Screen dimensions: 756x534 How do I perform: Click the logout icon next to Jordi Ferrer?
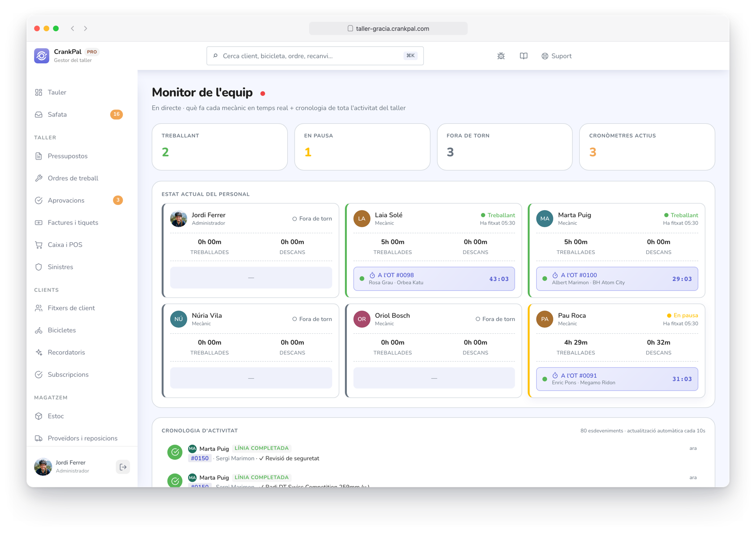(x=123, y=467)
